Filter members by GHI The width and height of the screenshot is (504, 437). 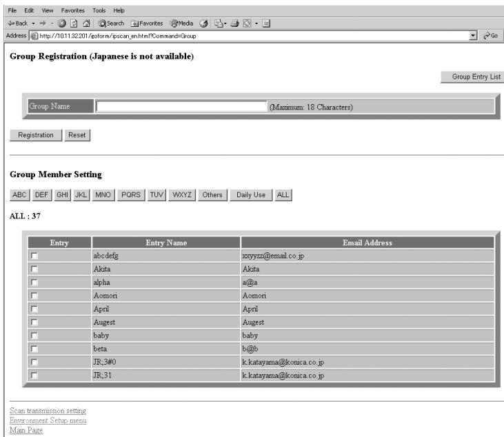click(62, 195)
